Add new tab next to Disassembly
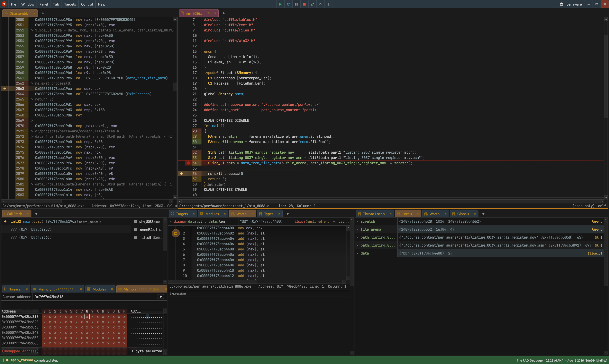Viewport: 609px width, 364px height. click(43, 13)
